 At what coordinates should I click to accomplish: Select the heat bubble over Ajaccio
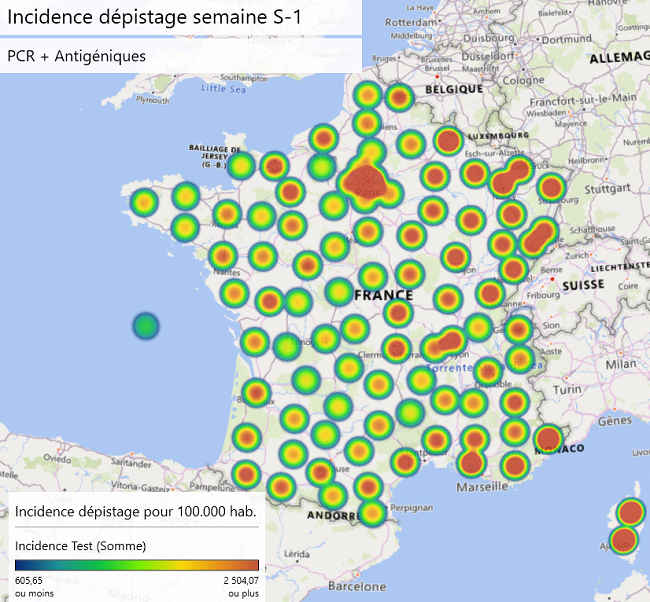point(623,541)
